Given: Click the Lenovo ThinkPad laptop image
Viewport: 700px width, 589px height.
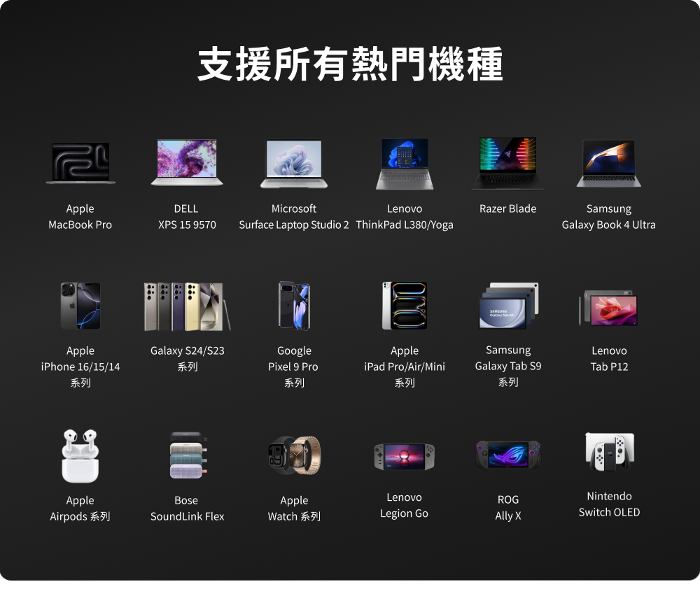Looking at the screenshot, I should pyautogui.click(x=405, y=164).
